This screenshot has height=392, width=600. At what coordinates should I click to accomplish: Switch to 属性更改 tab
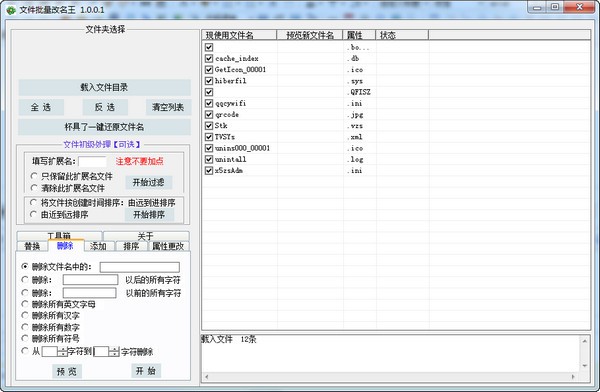(x=168, y=246)
